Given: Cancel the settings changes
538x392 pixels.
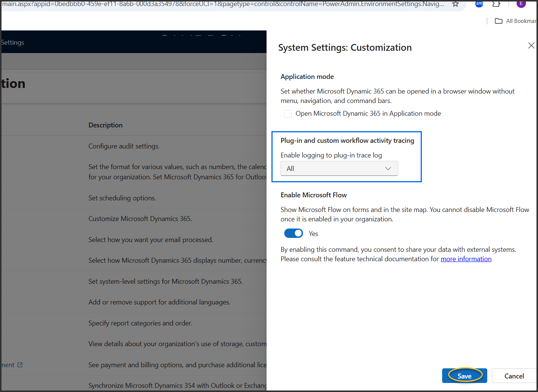Looking at the screenshot, I should pyautogui.click(x=514, y=375).
